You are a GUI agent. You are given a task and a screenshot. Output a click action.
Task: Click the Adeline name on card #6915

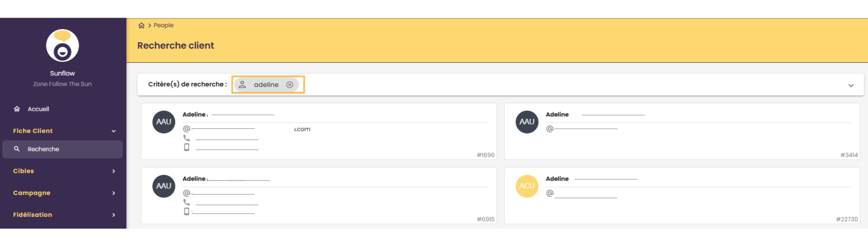[194, 179]
